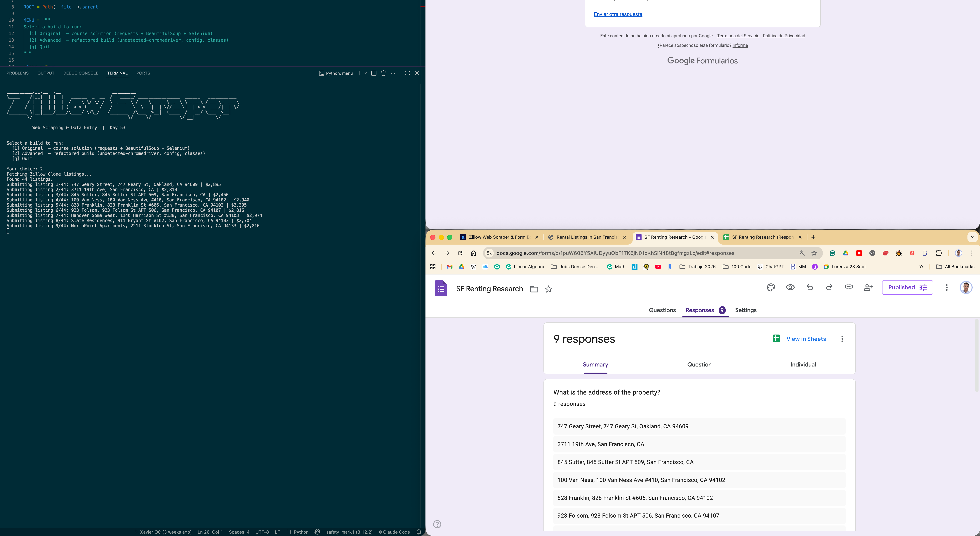Star the SF Renting Research form
980x536 pixels.
(549, 289)
